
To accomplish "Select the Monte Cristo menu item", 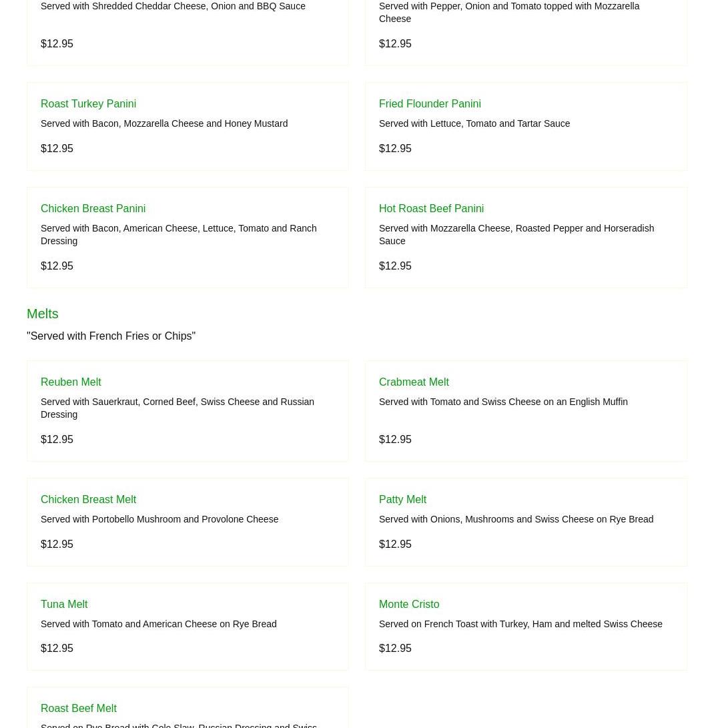I will (409, 605).
